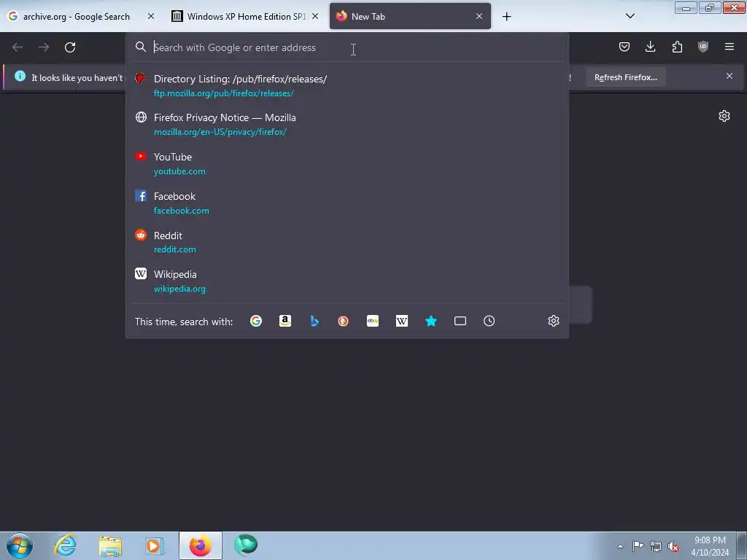Open Windows Start orb

coord(20,545)
